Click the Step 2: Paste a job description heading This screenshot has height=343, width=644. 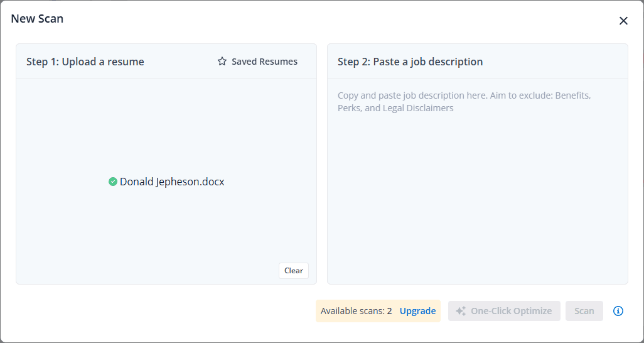(410, 62)
